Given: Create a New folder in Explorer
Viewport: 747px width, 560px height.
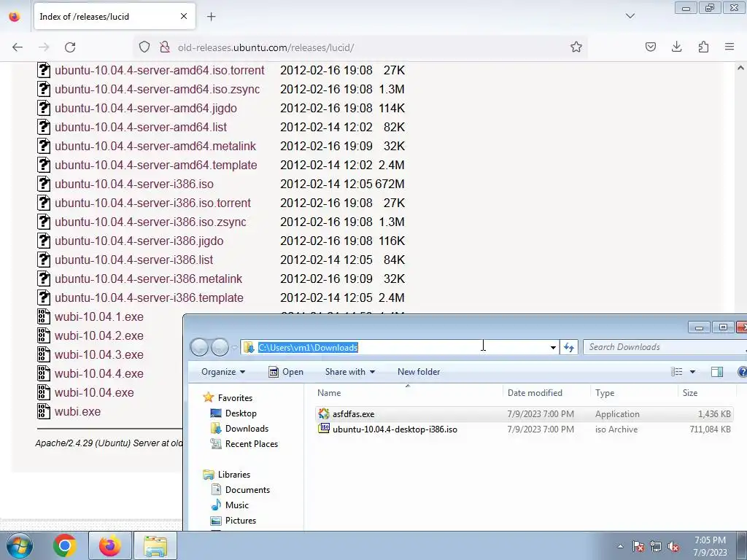Looking at the screenshot, I should coord(419,372).
